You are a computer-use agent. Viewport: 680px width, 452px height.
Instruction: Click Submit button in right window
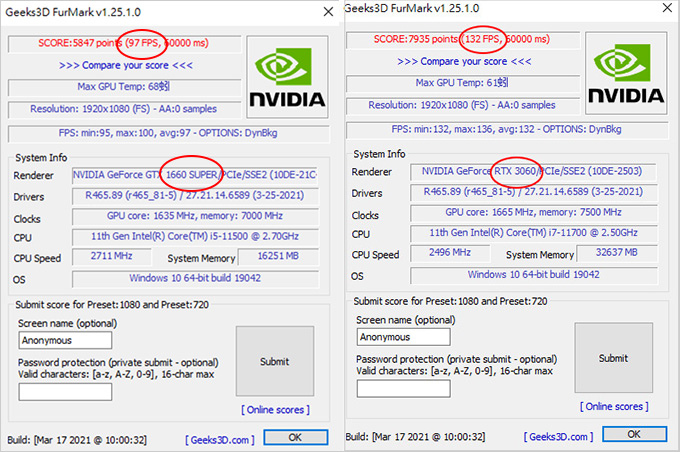[613, 358]
